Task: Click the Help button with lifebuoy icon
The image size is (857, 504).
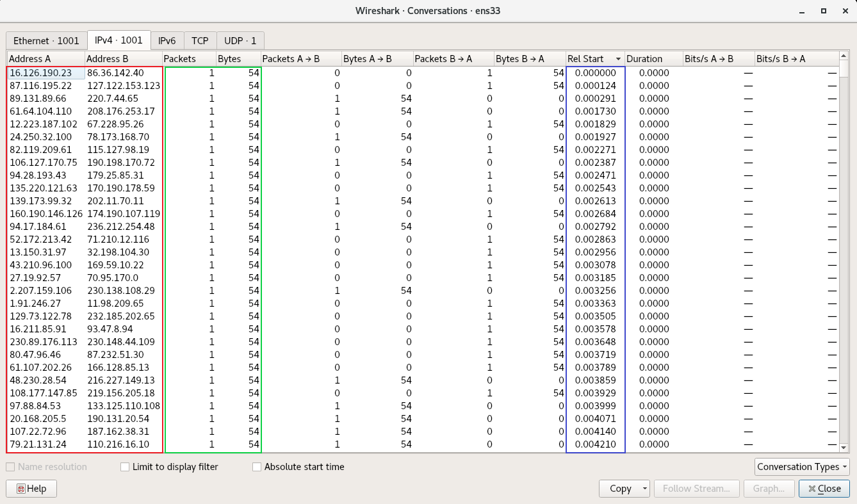Action: [x=31, y=489]
